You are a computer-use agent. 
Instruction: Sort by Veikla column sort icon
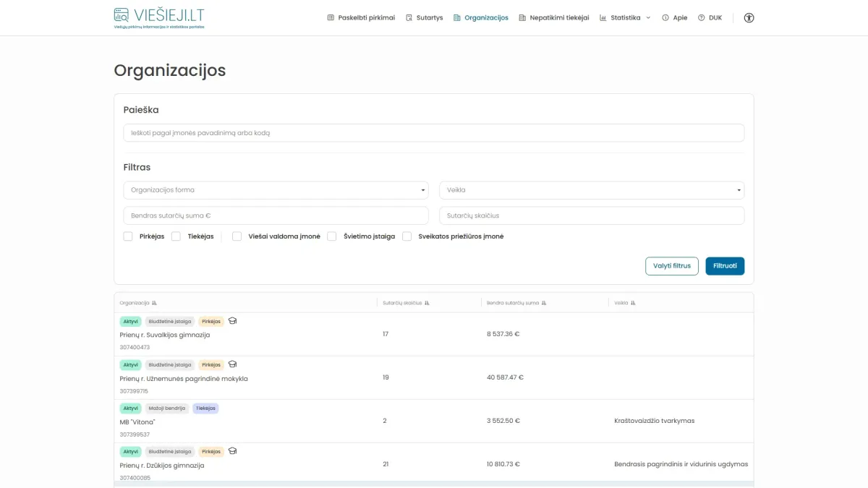(634, 303)
